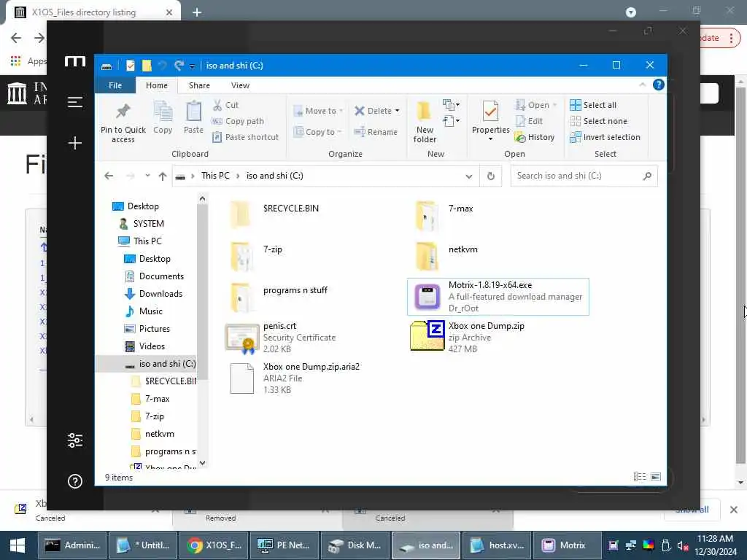Image resolution: width=747 pixels, height=560 pixels.
Task: Click Copy path in ribbon
Action: coord(238,122)
